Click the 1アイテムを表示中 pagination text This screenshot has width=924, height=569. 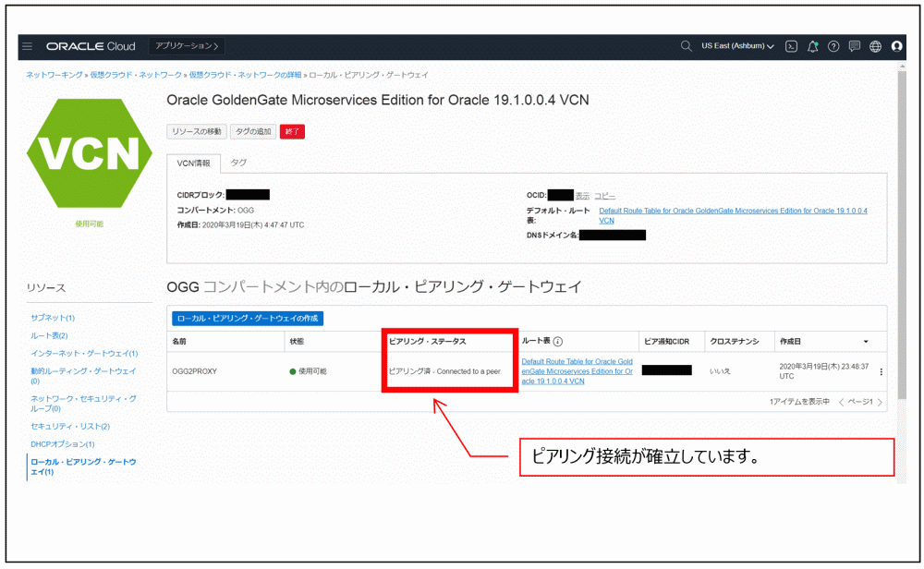point(799,402)
